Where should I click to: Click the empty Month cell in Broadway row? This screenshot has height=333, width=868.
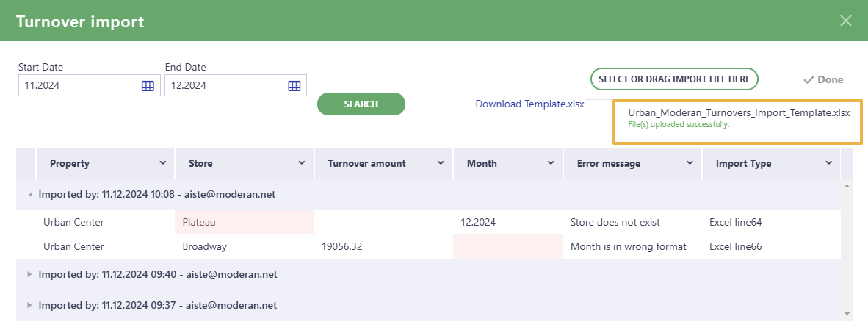pos(508,246)
